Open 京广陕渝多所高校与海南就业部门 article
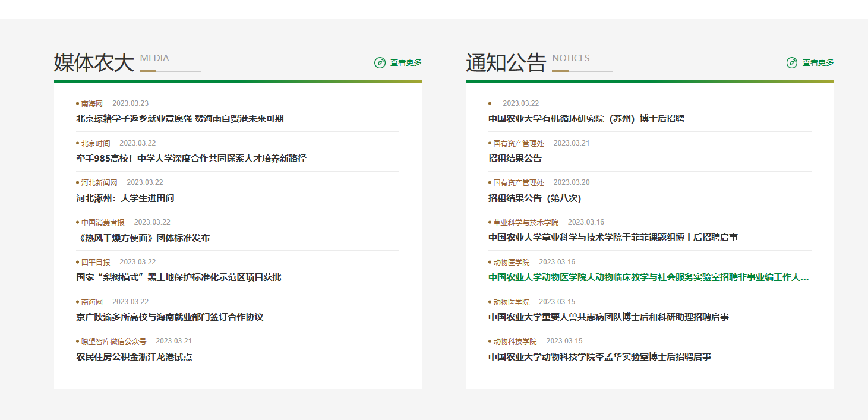 [x=169, y=317]
